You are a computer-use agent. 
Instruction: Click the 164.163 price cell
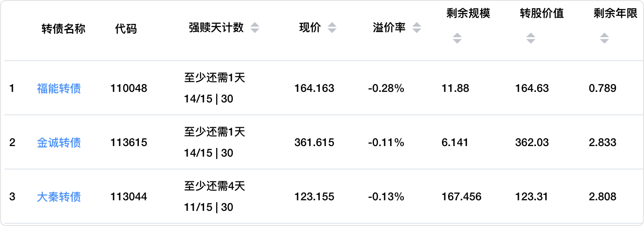point(314,88)
